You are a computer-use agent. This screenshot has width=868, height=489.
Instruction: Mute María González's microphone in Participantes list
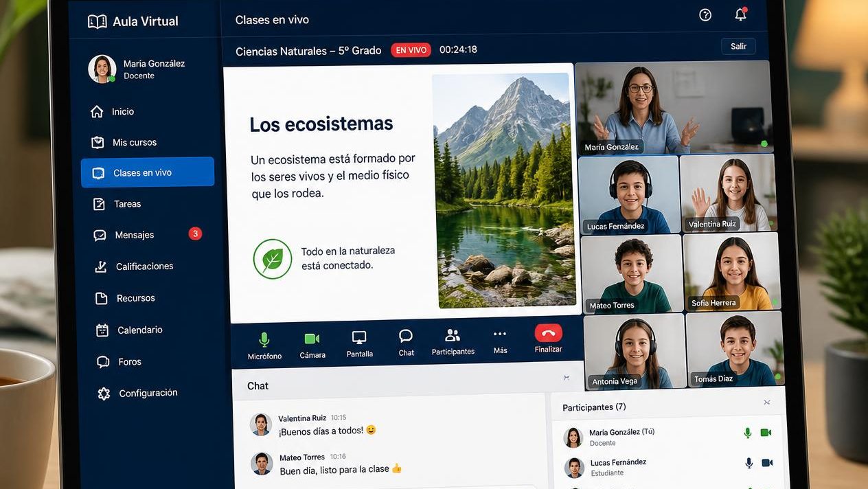[x=748, y=433]
